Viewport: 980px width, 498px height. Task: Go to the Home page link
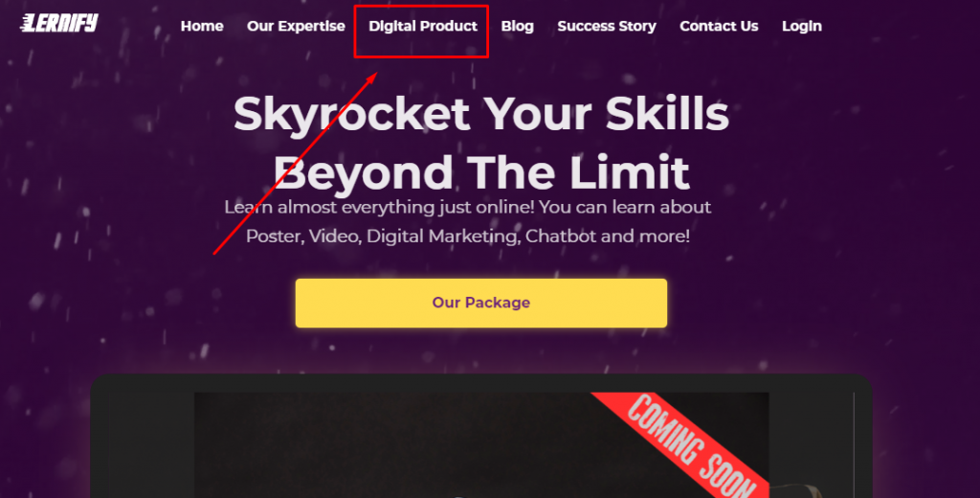202,26
